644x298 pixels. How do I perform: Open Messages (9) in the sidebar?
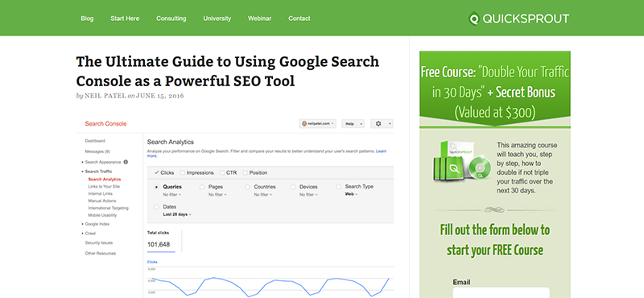coord(97,151)
